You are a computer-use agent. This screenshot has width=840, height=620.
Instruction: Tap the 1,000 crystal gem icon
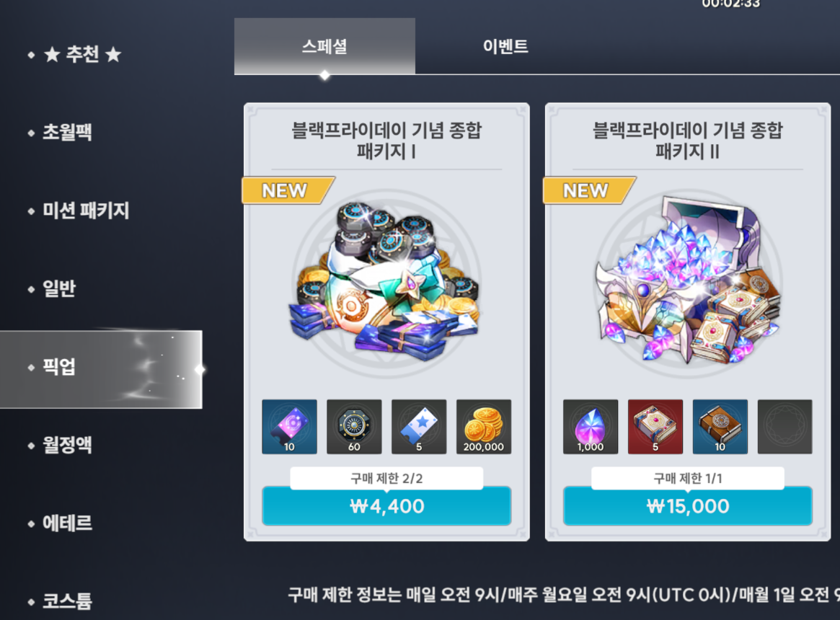point(591,427)
